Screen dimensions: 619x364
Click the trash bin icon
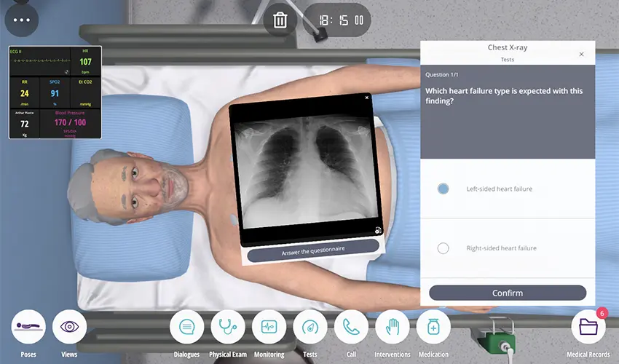click(x=280, y=20)
